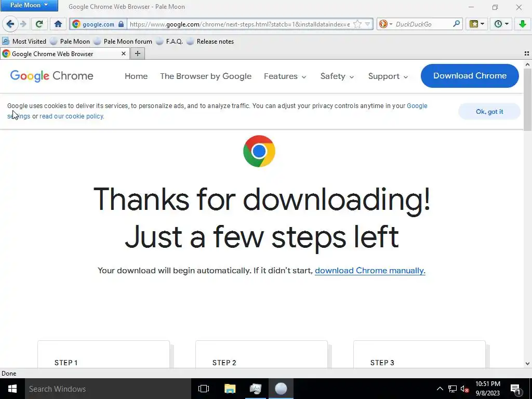532x399 pixels.
Task: Click the list all tabs icon
Action: coord(527,54)
